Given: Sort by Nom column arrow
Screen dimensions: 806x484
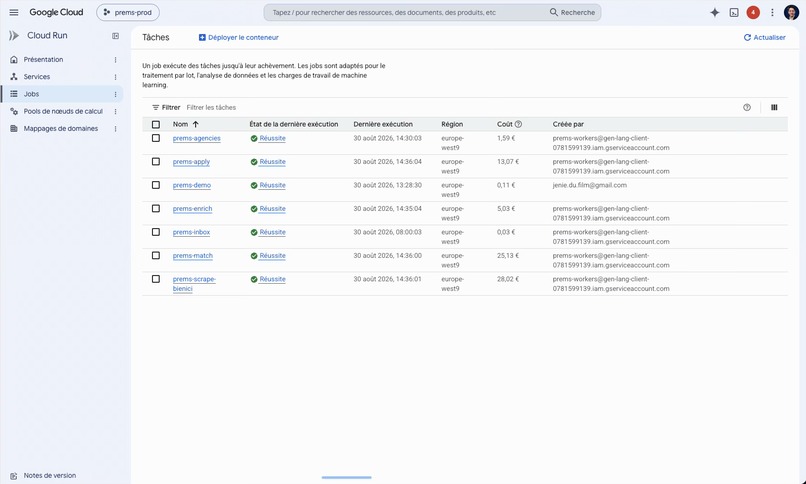Looking at the screenshot, I should pos(195,124).
